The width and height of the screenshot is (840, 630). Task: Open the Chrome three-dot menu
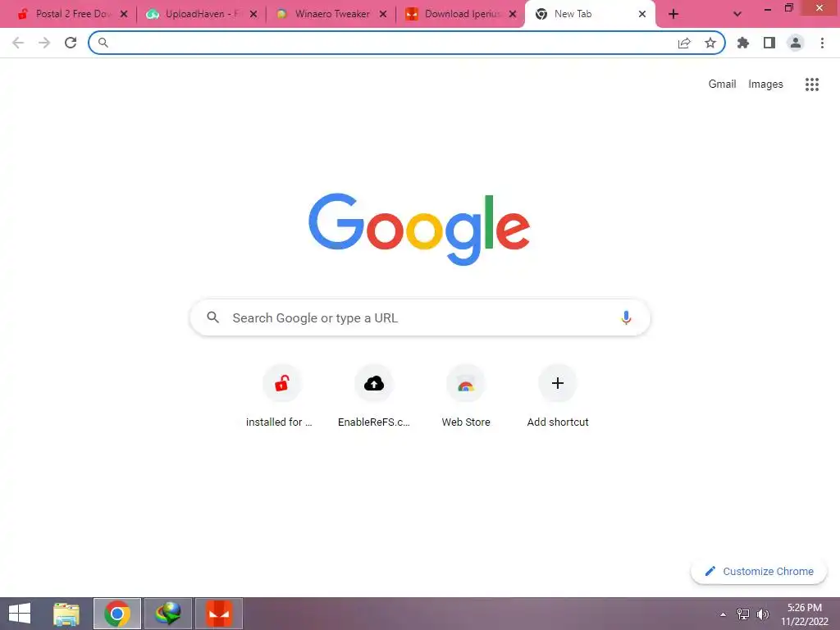[822, 43]
